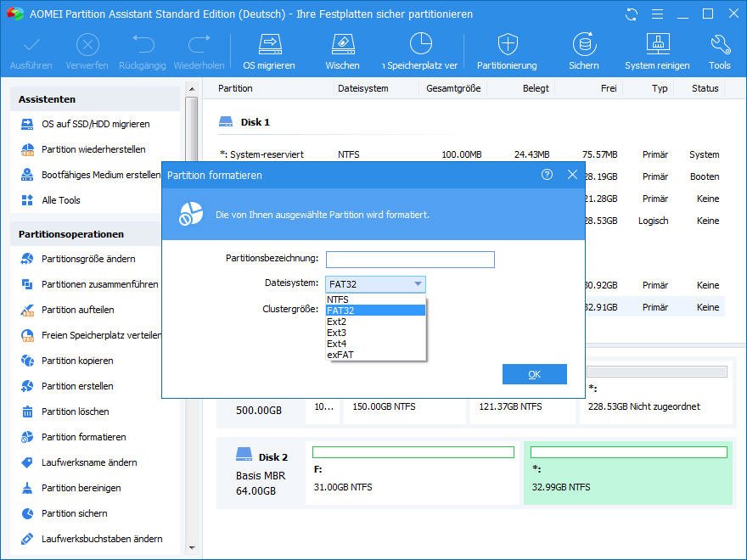Click the Rückgängig undo icon
Image resolution: width=747 pixels, height=560 pixels.
point(143,45)
